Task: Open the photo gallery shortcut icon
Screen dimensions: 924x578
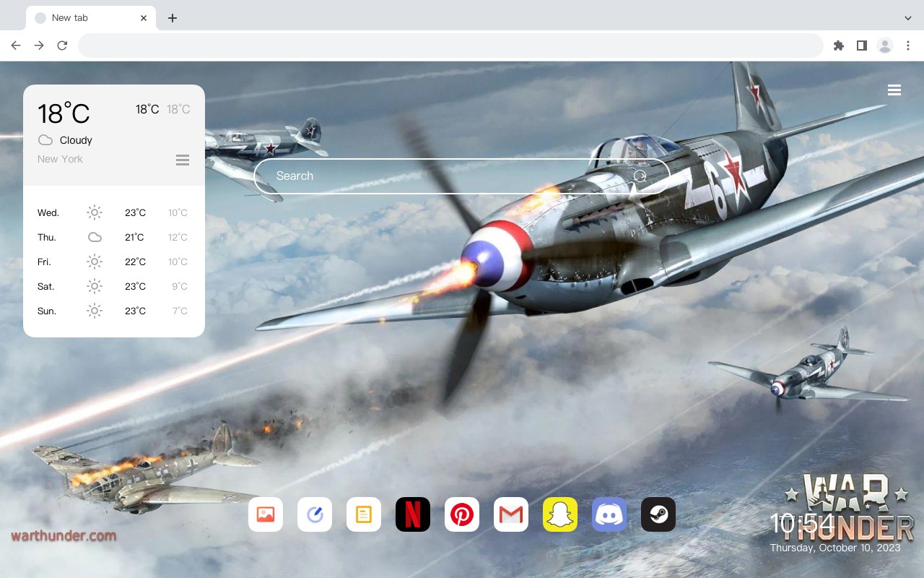Action: [266, 514]
